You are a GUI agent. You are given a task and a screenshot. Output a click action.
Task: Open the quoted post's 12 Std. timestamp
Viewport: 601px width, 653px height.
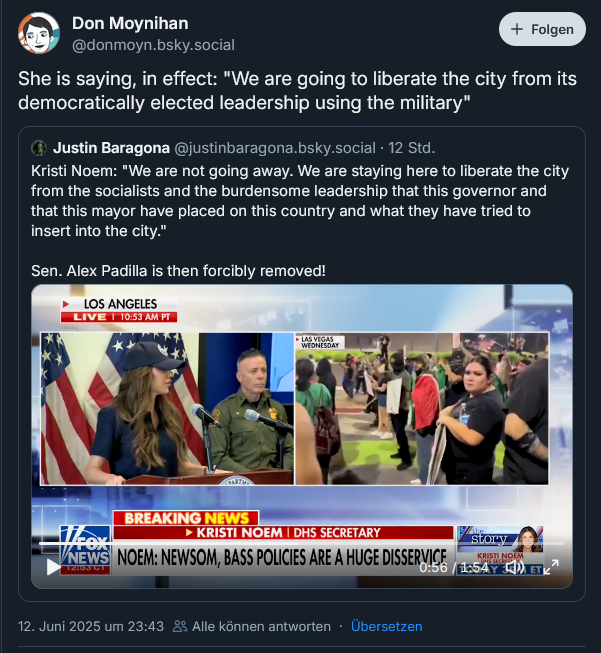pos(411,148)
